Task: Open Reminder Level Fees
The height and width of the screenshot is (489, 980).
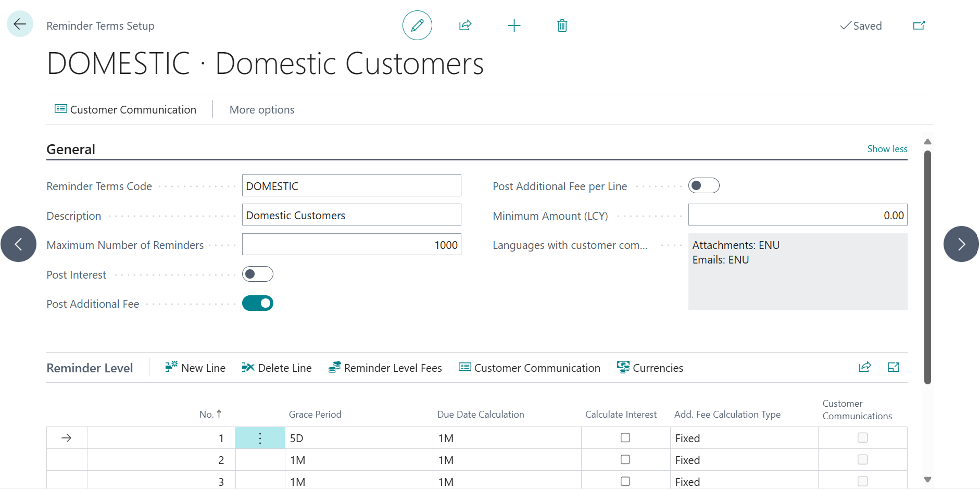Action: pyautogui.click(x=385, y=368)
